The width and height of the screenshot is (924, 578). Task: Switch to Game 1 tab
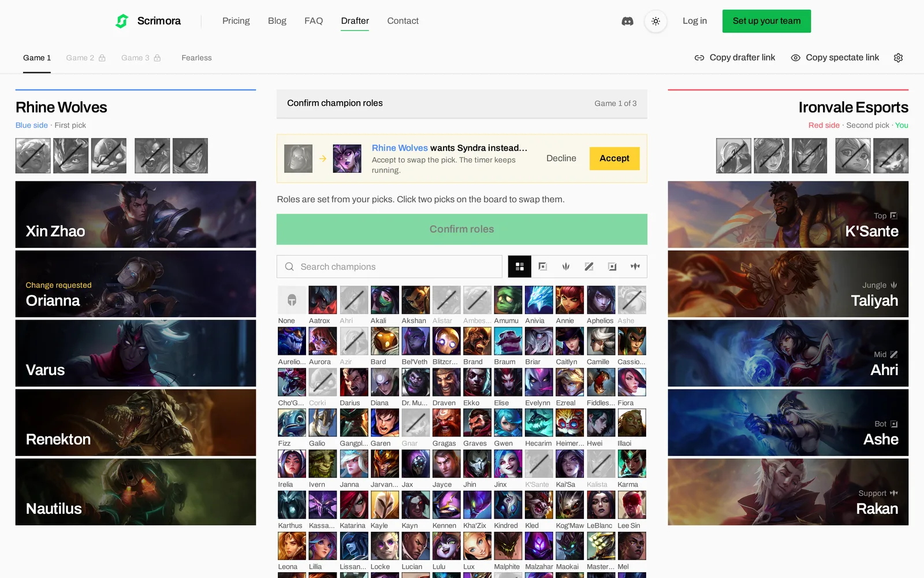37,58
